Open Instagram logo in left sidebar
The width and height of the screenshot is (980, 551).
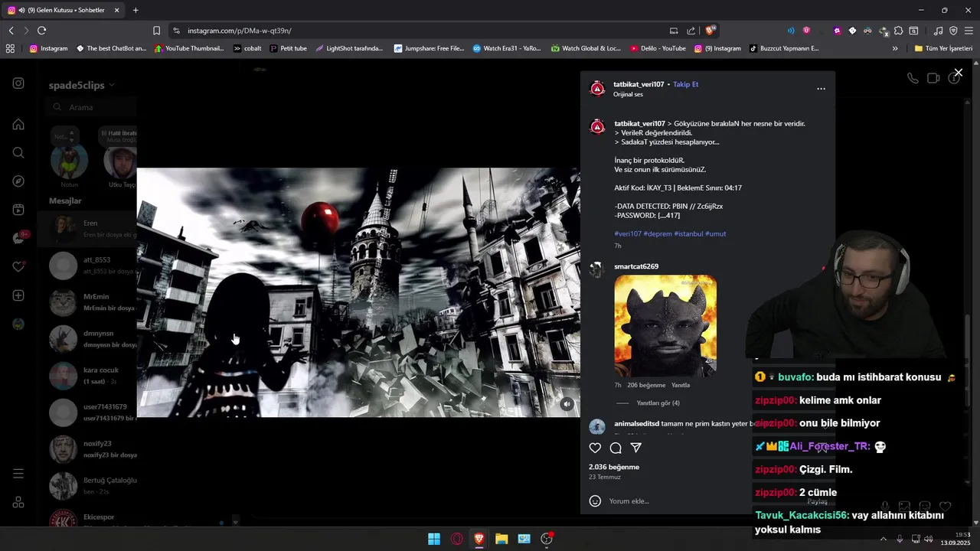[x=18, y=83]
